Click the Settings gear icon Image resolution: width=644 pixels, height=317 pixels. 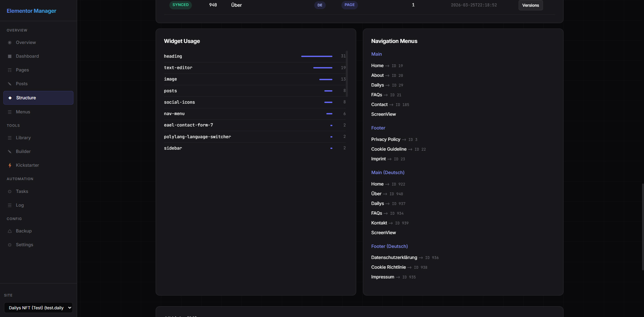10,245
